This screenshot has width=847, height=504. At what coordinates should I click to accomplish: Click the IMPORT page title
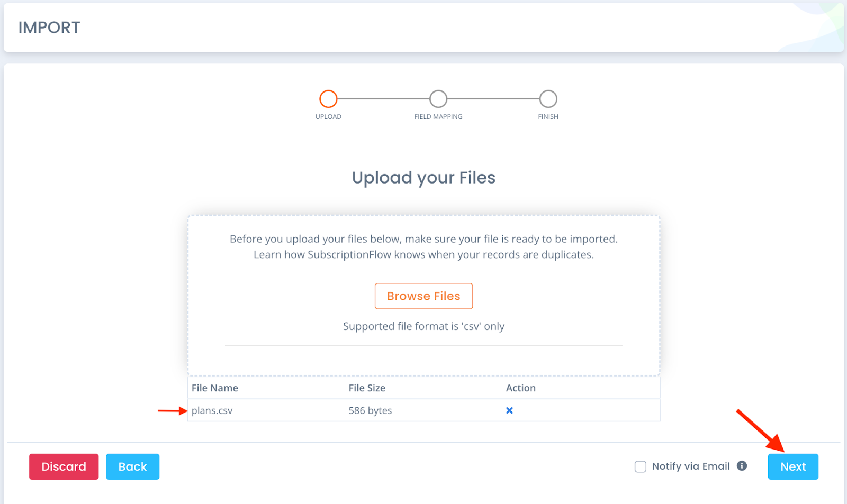pyautogui.click(x=49, y=28)
